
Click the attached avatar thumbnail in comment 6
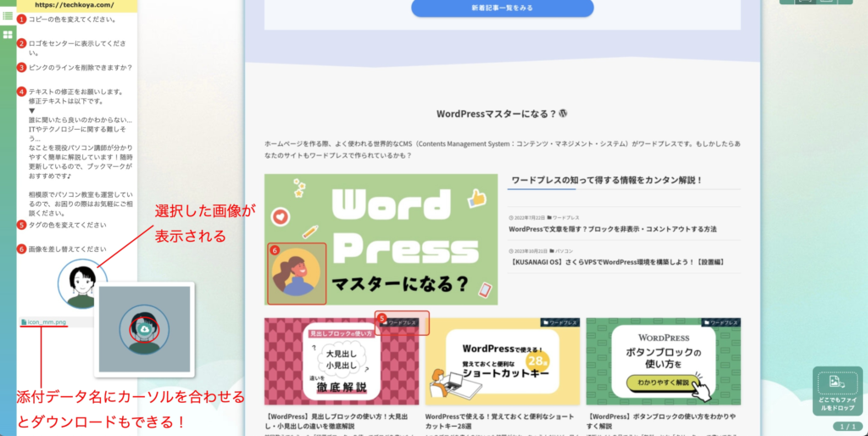[82, 283]
